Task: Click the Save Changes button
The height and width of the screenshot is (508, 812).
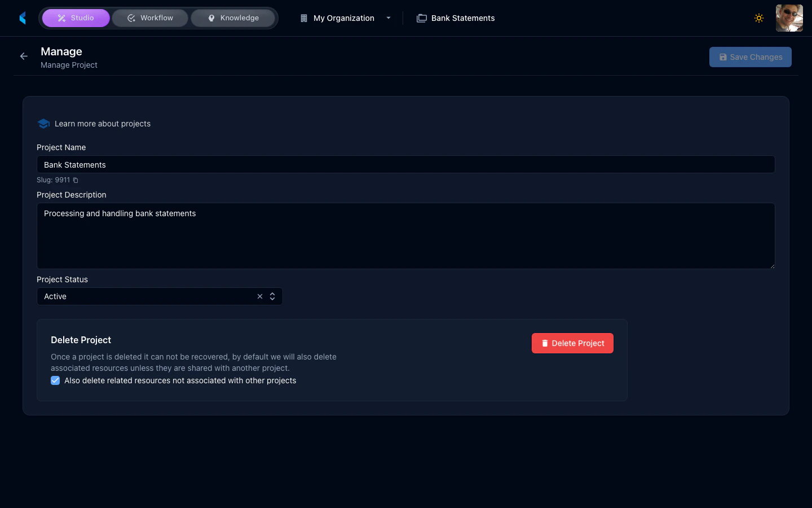Action: 750,56
